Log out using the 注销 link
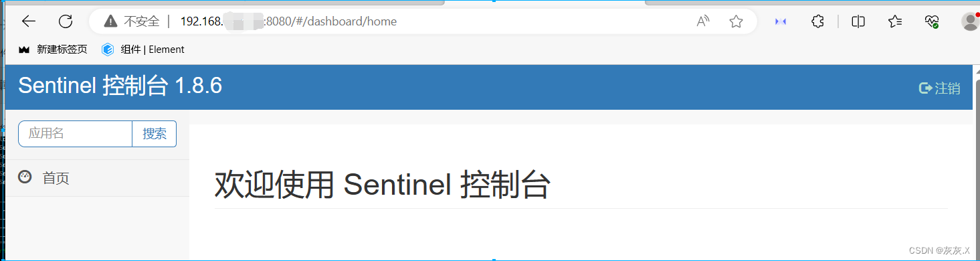Image resolution: width=980 pixels, height=261 pixels. 940,88
